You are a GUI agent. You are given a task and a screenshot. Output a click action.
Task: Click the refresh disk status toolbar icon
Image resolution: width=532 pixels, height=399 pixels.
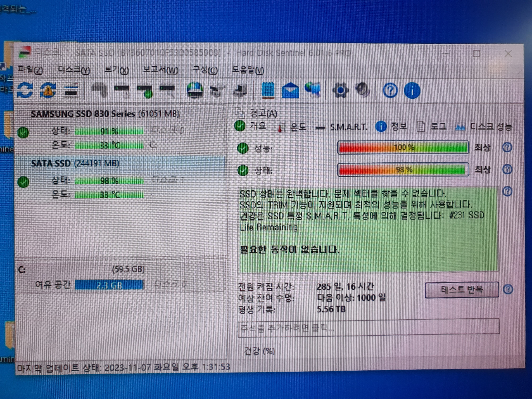[x=25, y=90]
